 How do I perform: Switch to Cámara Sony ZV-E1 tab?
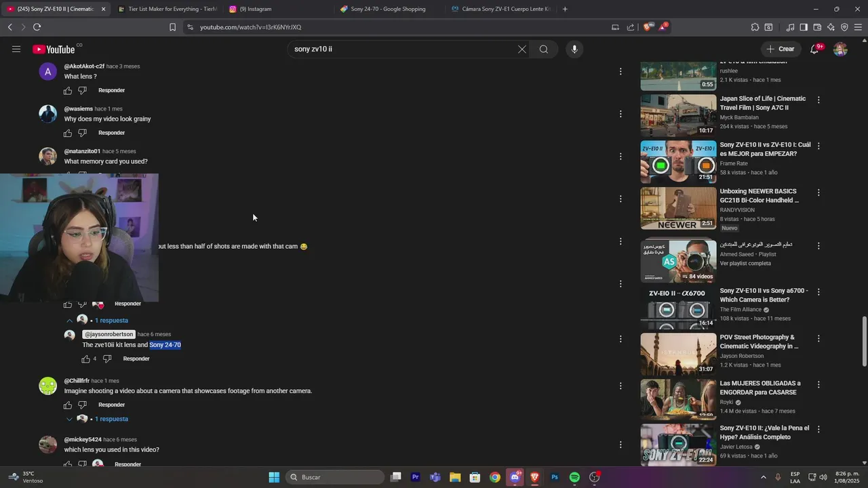pos(500,9)
